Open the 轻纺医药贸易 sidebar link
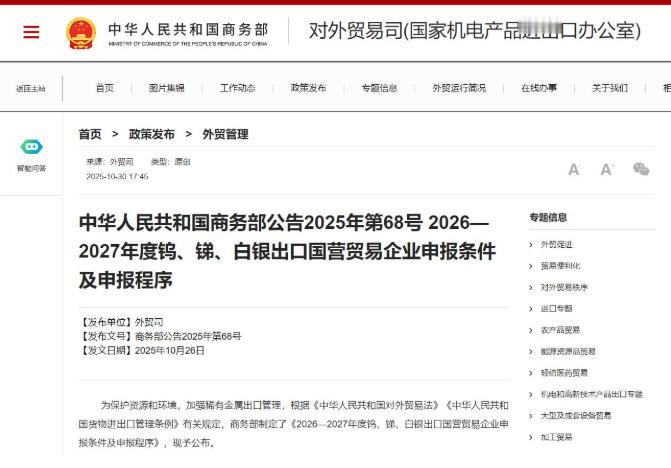671x468 pixels. pos(564,373)
